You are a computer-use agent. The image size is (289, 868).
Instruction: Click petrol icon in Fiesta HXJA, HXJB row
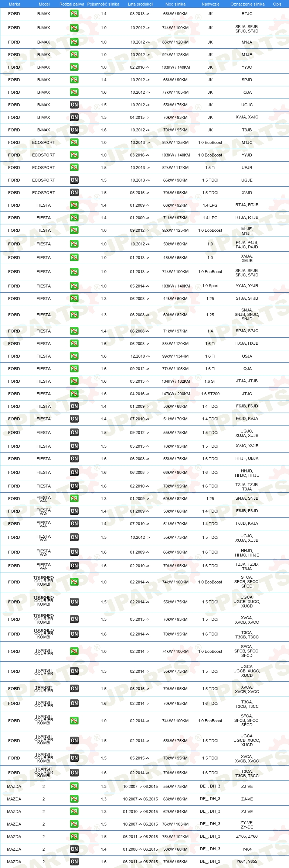pos(74,344)
